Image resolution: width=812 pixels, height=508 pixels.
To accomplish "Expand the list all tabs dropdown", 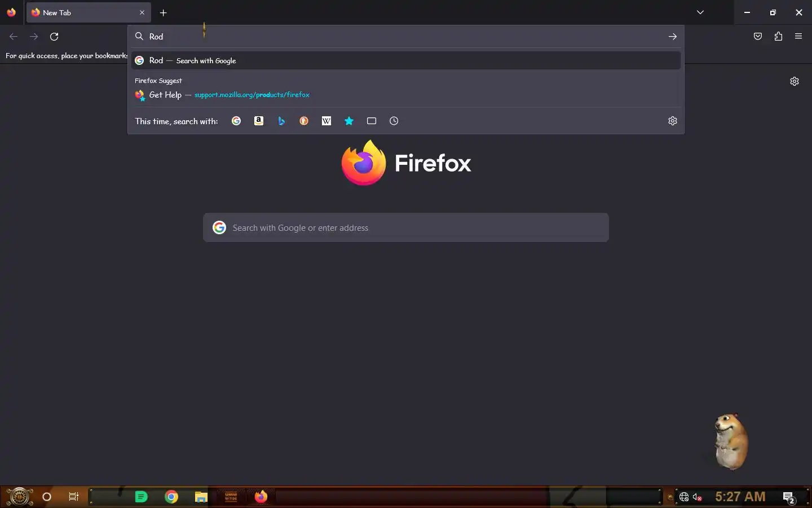I will click(700, 12).
